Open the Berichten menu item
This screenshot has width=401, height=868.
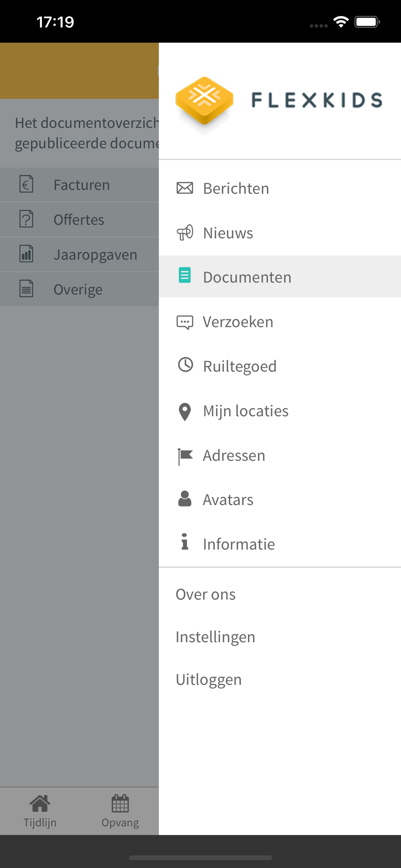pyautogui.click(x=280, y=188)
